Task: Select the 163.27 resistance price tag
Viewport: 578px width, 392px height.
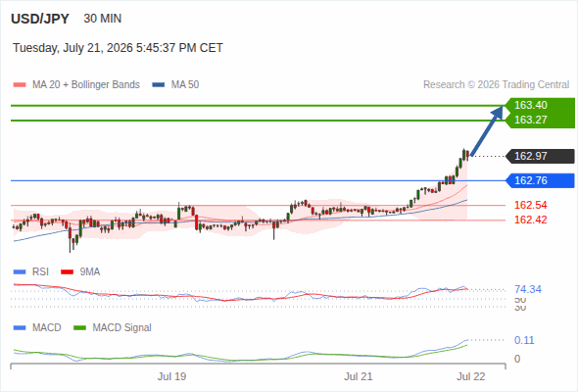Action: tap(540, 121)
